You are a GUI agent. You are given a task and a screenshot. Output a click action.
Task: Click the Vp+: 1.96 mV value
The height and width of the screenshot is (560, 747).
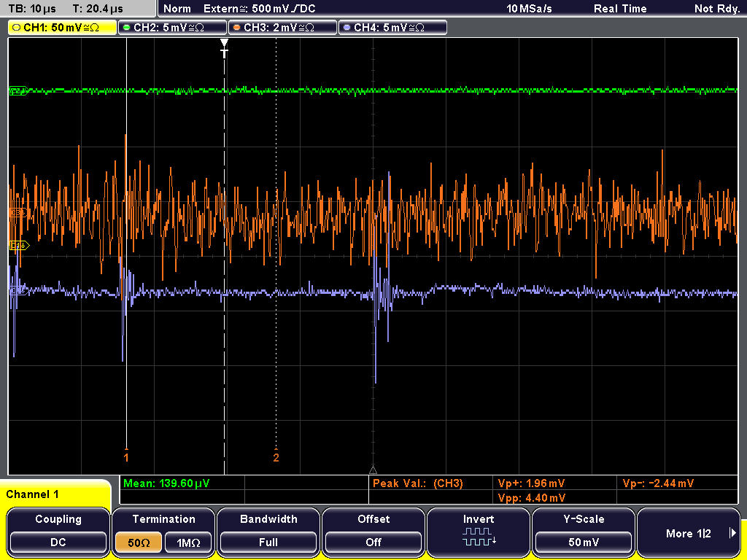coord(531,483)
